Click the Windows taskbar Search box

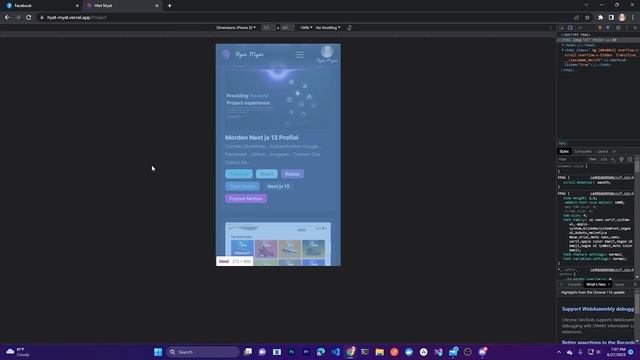(203, 352)
